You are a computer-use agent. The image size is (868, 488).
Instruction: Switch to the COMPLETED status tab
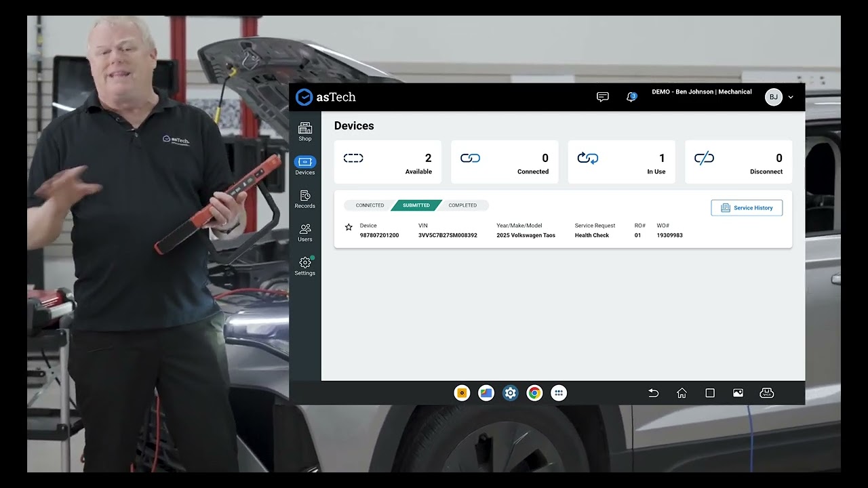coord(462,205)
